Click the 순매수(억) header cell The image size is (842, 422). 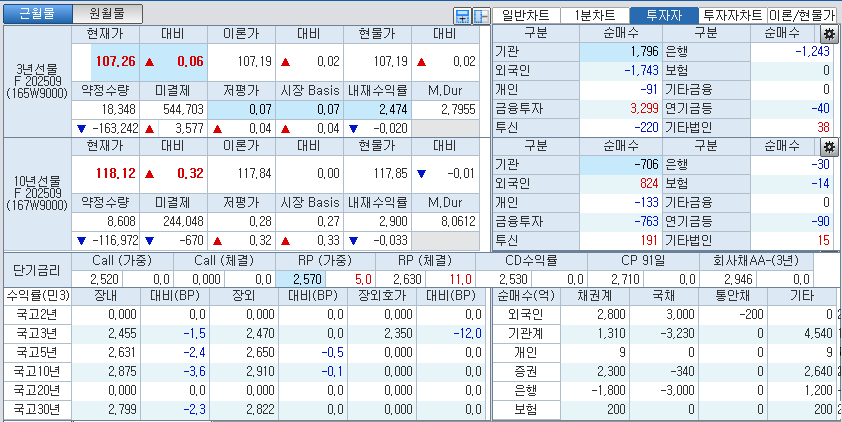point(526,295)
